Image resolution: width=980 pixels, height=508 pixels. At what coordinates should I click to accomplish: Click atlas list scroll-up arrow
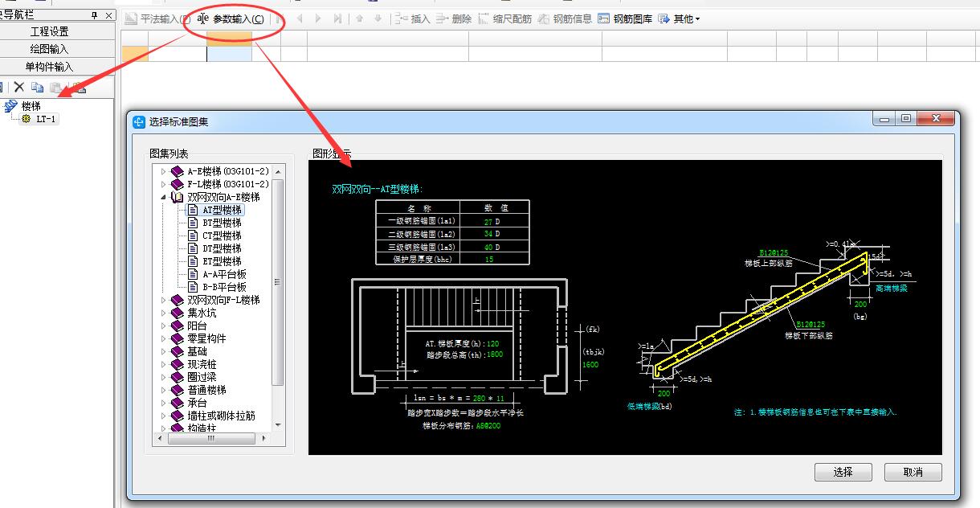[x=278, y=170]
